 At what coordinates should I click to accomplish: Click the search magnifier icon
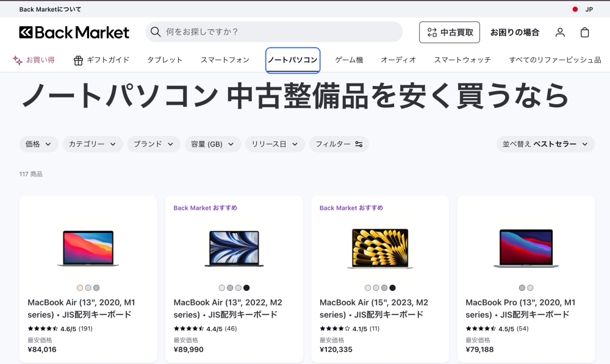coord(156,32)
